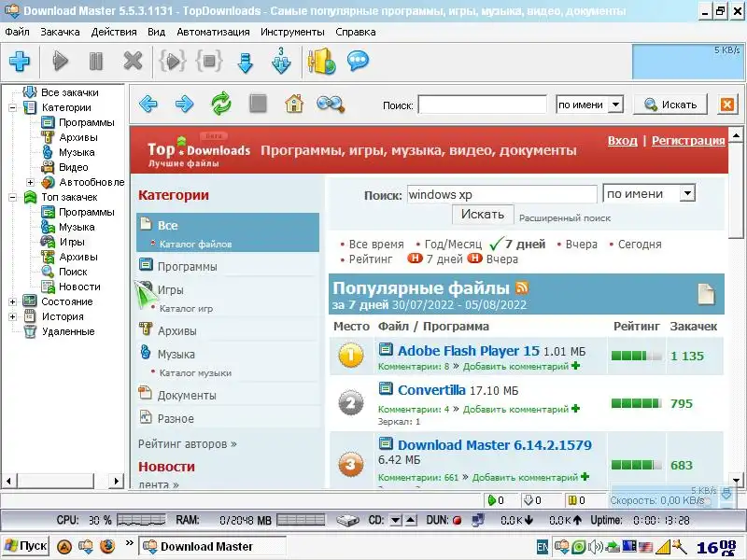Select the Все время period filter
Image resolution: width=747 pixels, height=560 pixels.
pos(376,245)
